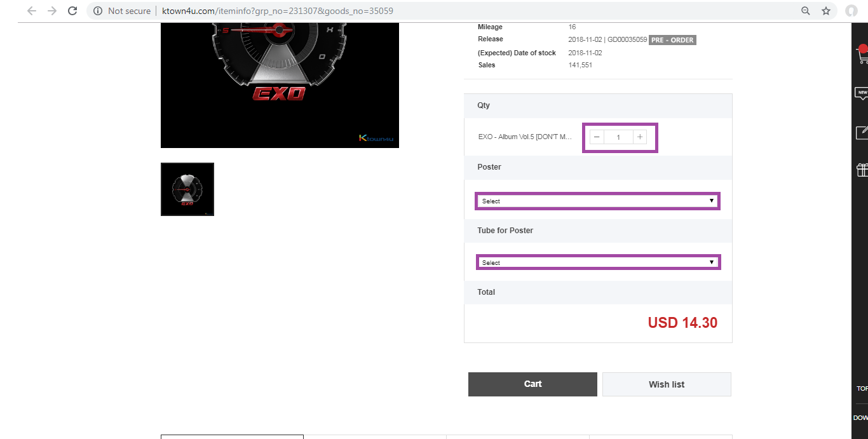868x439 pixels.
Task: Add the album to Cart
Action: pos(532,384)
